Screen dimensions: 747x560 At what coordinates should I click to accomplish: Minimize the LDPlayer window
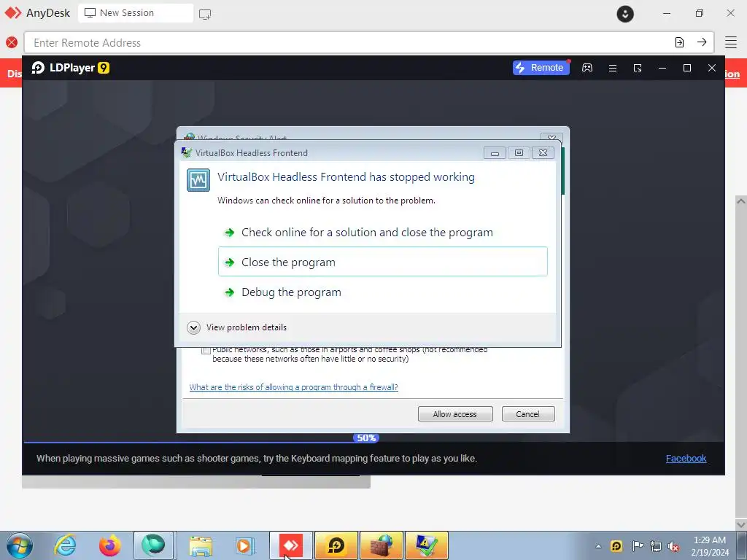point(662,68)
